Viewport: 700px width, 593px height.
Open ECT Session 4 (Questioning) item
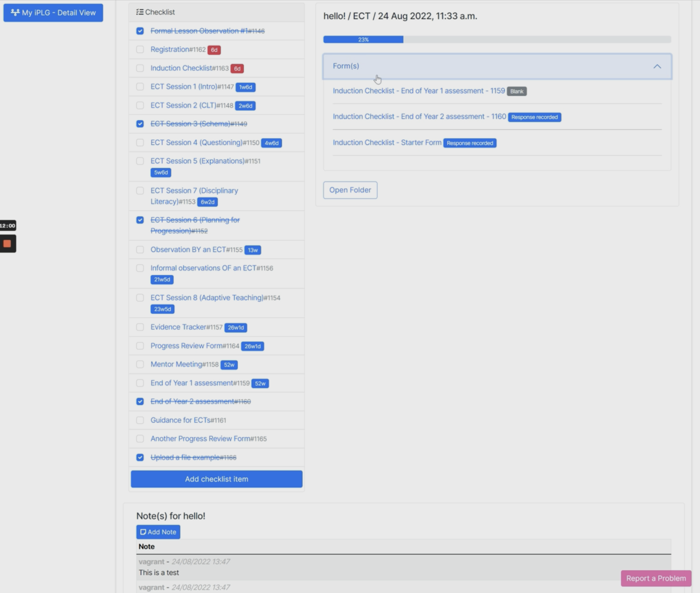pyautogui.click(x=196, y=143)
